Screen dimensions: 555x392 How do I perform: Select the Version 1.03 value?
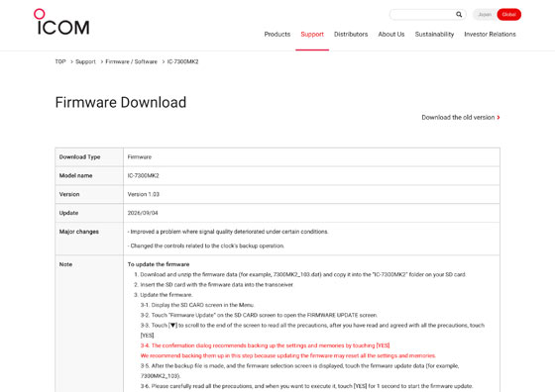[144, 194]
